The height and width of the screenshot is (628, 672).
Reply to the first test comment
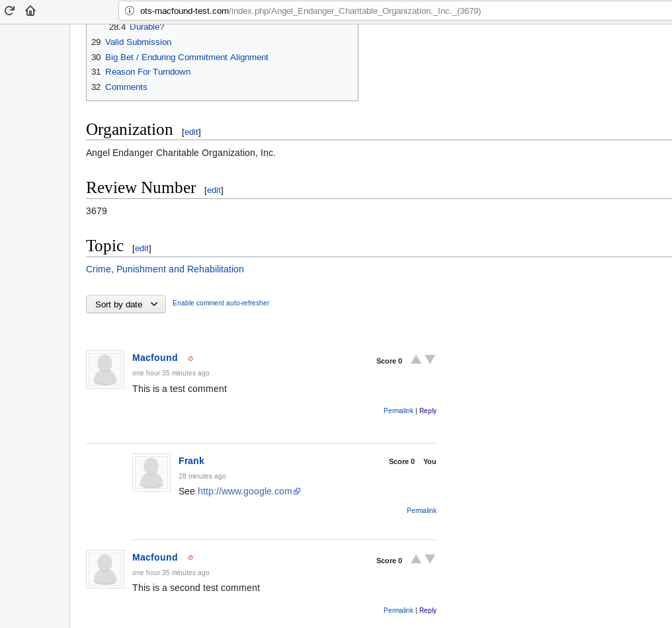428,411
